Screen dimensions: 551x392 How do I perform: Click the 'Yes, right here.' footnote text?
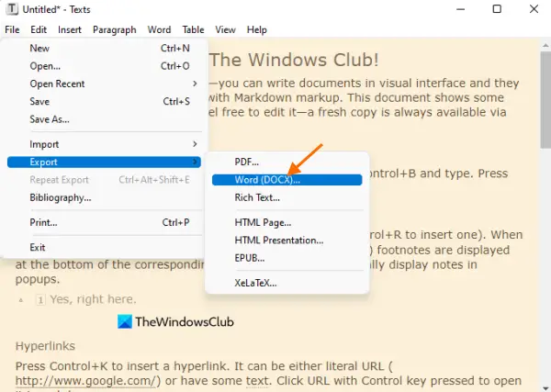[x=93, y=299]
